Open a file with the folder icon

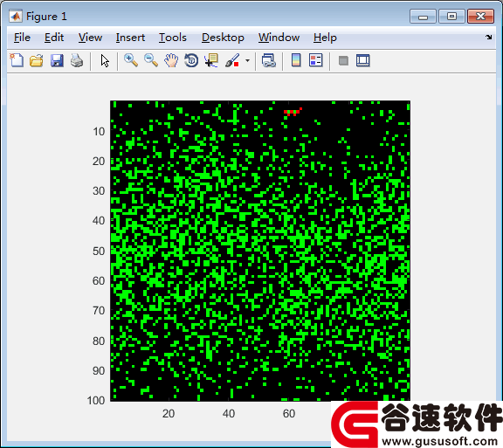[37, 60]
